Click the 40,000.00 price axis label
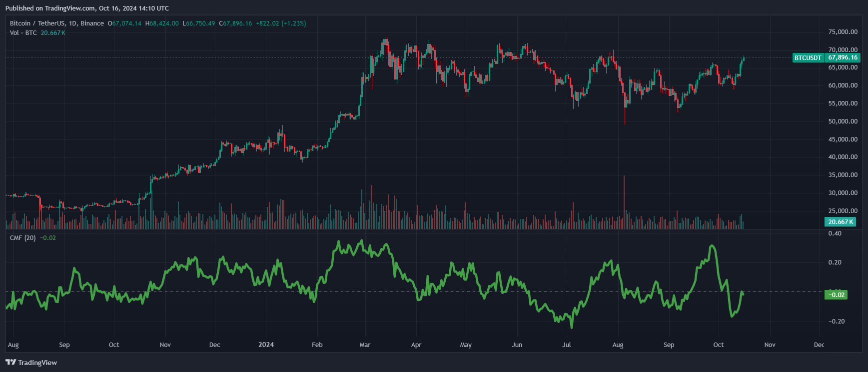Viewport: 868px width, 372px height. tap(843, 157)
